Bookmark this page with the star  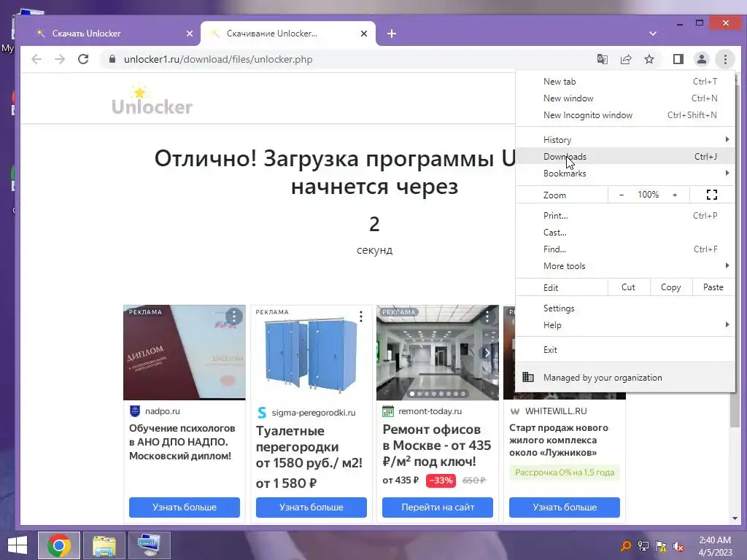click(649, 59)
